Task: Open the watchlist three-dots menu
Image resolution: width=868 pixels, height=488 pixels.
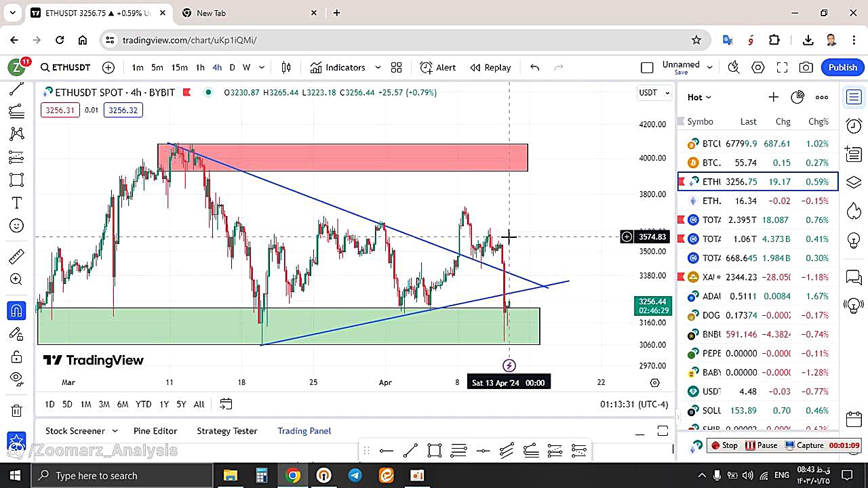Action: 822,97
